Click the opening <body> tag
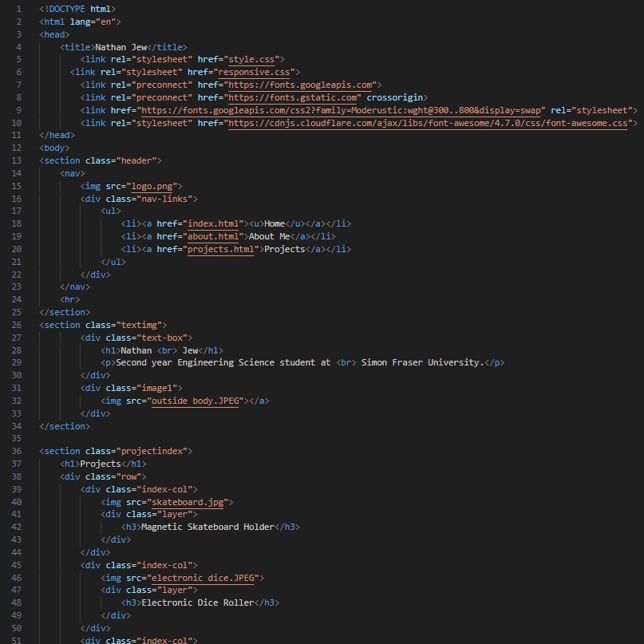The width and height of the screenshot is (644, 644). click(54, 148)
